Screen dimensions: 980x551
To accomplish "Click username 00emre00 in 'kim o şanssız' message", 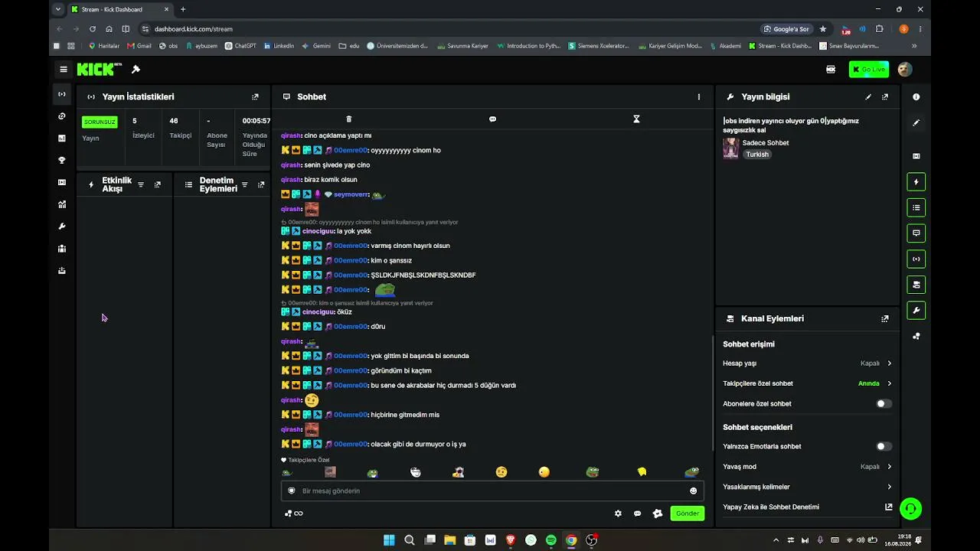I will pyautogui.click(x=351, y=261).
